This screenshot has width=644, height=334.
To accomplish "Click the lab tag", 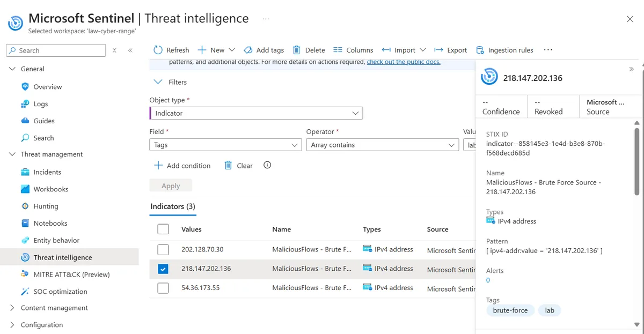I will [x=550, y=310].
